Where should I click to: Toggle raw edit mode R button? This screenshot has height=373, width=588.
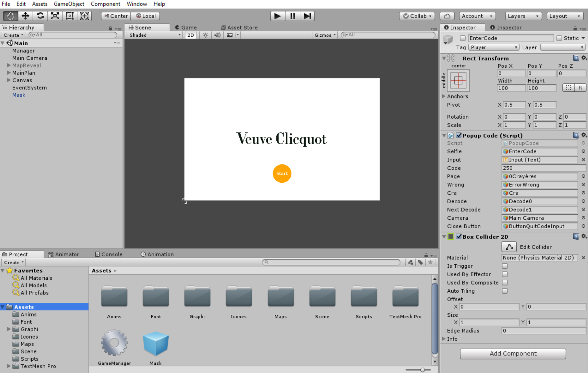[580, 88]
